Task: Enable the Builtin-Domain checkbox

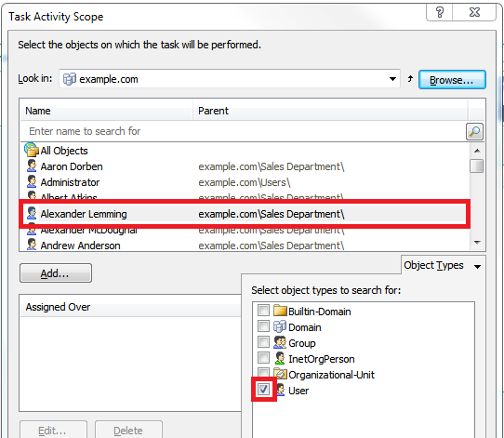Action: pos(263,311)
